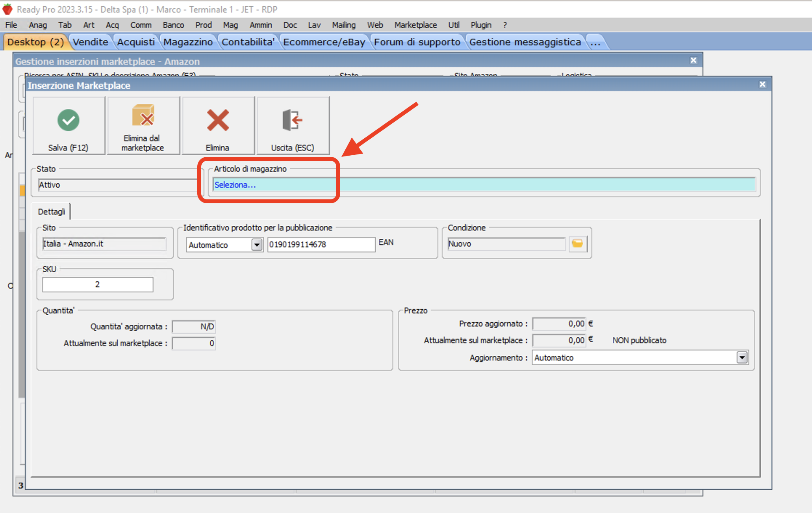Open the Doc menu
This screenshot has height=513, width=812.
290,25
